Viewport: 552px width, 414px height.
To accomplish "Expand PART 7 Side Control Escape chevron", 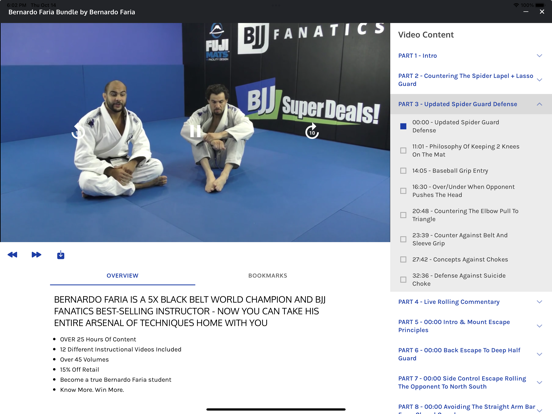I will tap(539, 382).
